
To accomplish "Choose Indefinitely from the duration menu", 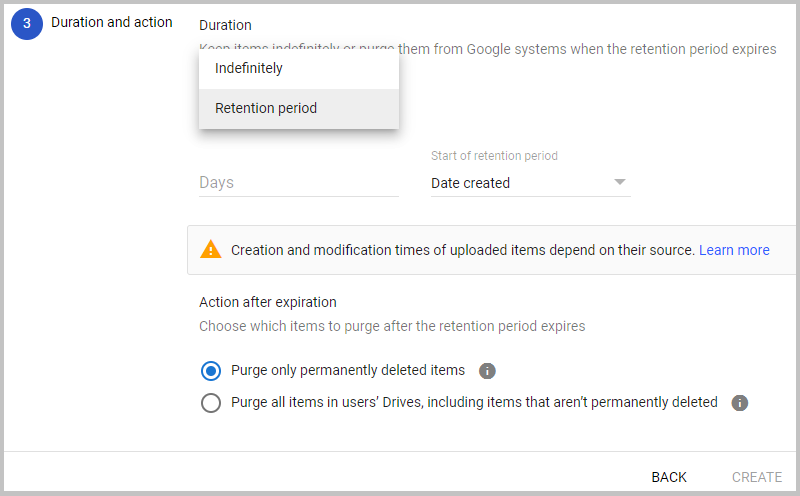I will click(249, 69).
